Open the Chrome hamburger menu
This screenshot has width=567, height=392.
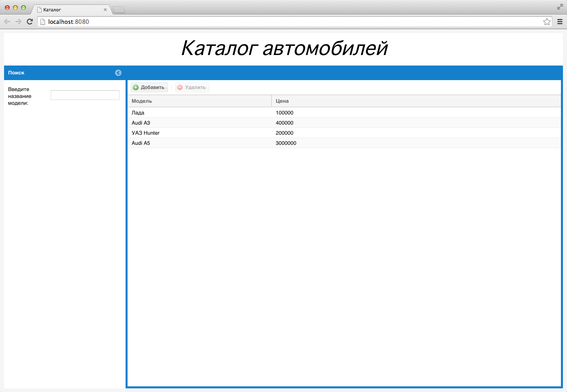click(x=560, y=22)
